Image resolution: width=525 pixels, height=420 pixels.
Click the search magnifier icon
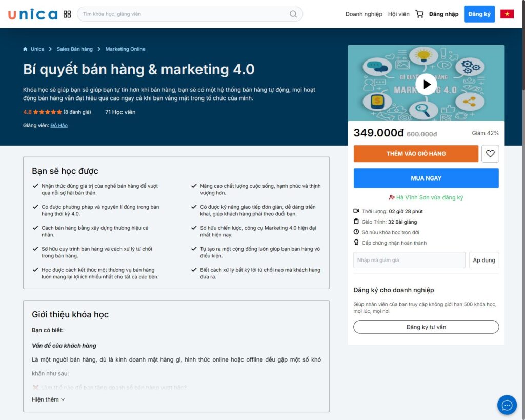tap(292, 14)
